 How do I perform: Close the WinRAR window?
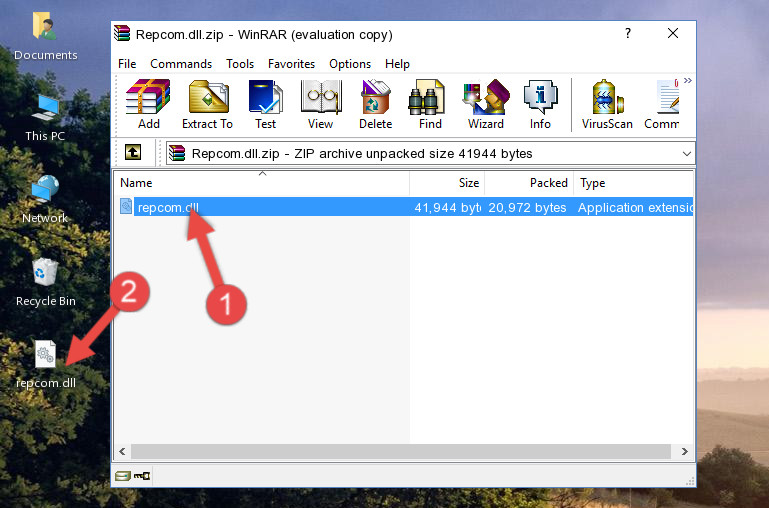pos(673,33)
